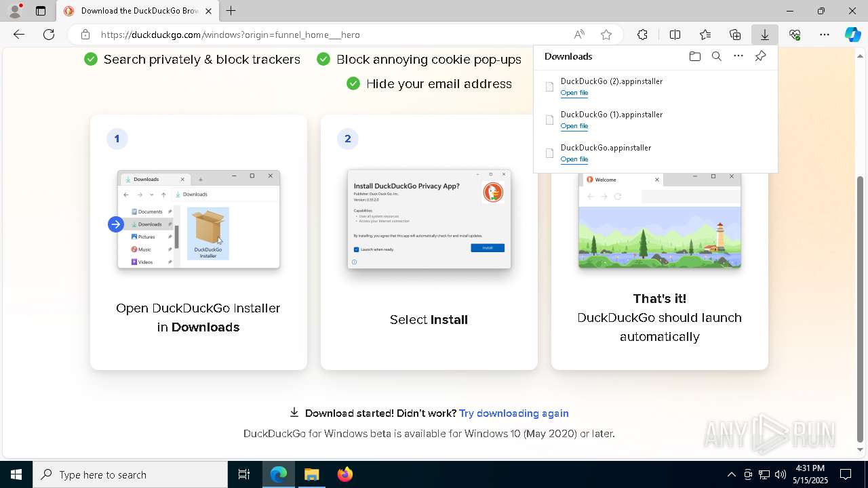The width and height of the screenshot is (868, 488).
Task: Click page vertical scrollbar thumb
Action: click(861, 308)
